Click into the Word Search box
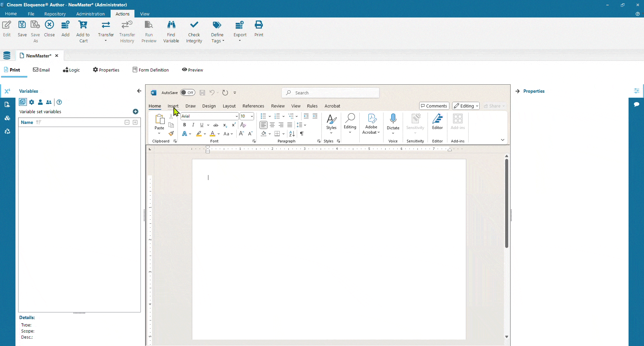The width and height of the screenshot is (644, 346). coord(330,93)
